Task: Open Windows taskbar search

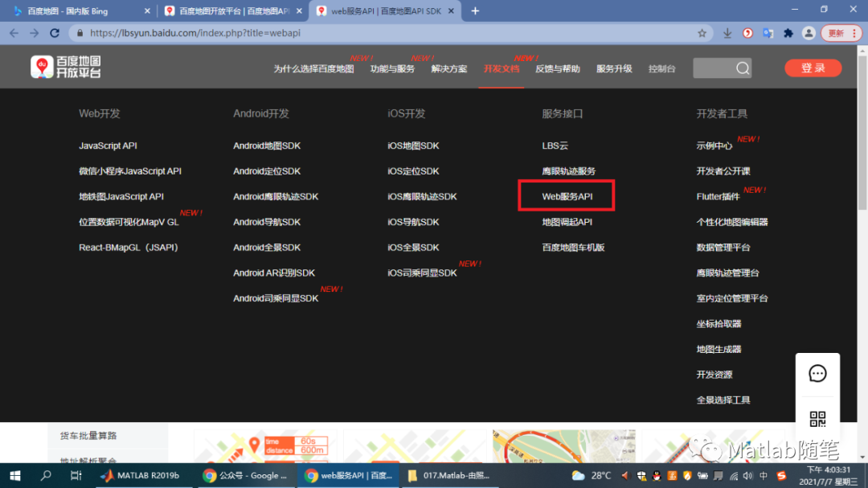Action: (46, 475)
